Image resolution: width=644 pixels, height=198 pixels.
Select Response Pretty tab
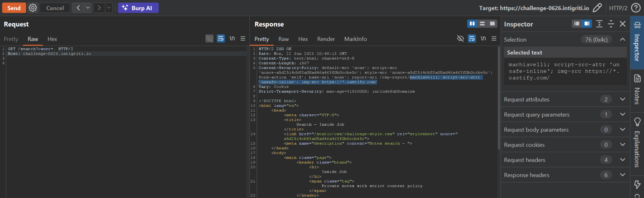(x=262, y=39)
